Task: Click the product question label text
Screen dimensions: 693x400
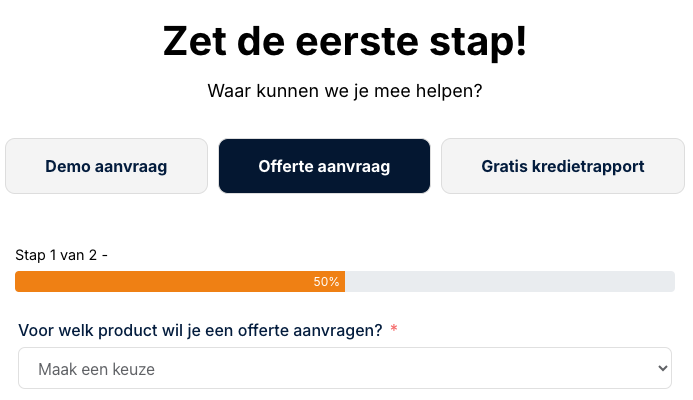Action: click(x=200, y=330)
